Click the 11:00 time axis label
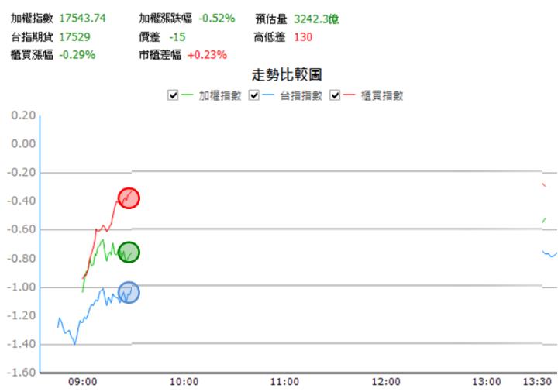This screenshot has width=558, height=392. tap(284, 381)
